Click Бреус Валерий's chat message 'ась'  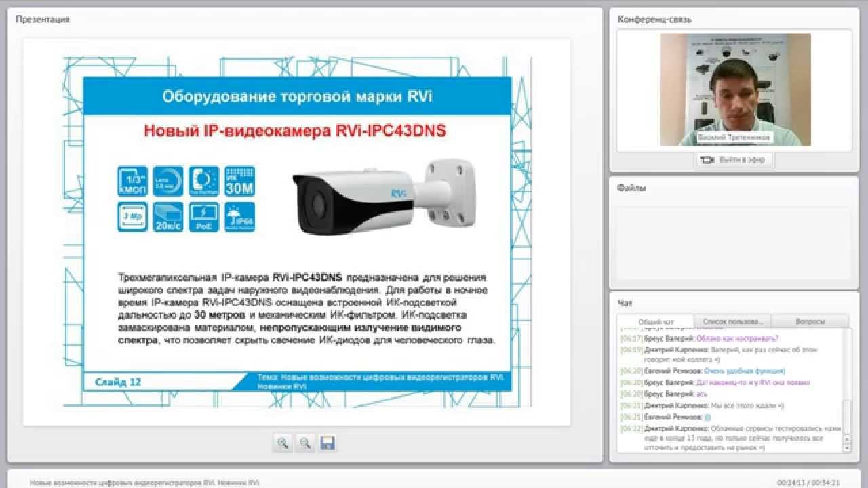tap(702, 394)
